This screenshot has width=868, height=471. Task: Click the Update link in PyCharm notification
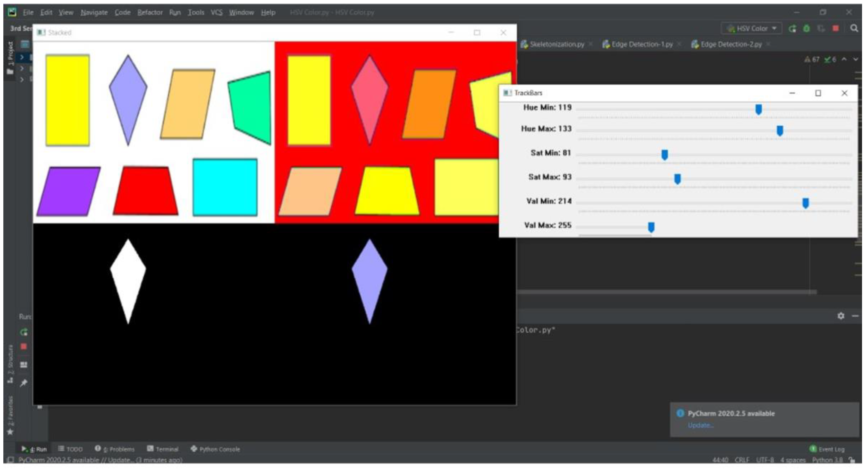click(700, 425)
